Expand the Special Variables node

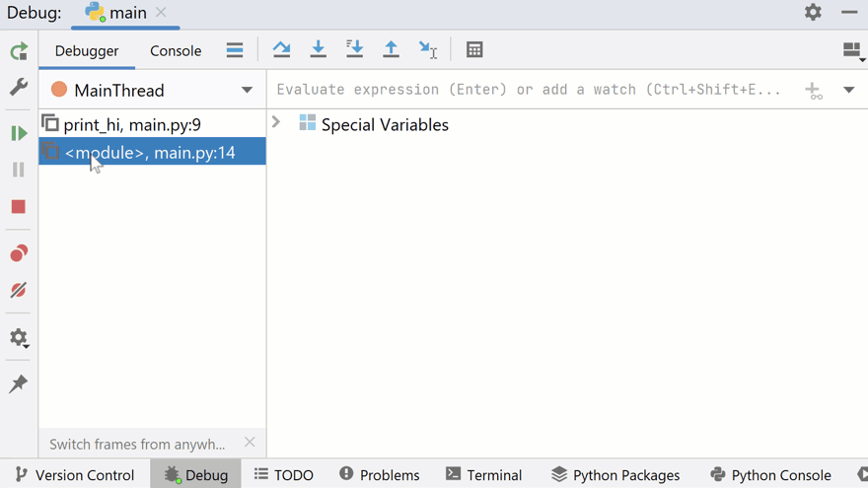[x=276, y=122]
